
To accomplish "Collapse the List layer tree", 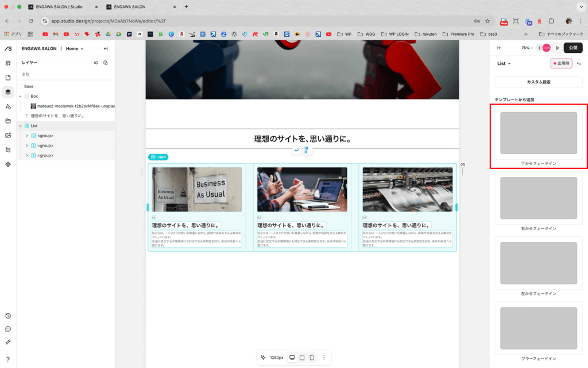I will [x=20, y=126].
